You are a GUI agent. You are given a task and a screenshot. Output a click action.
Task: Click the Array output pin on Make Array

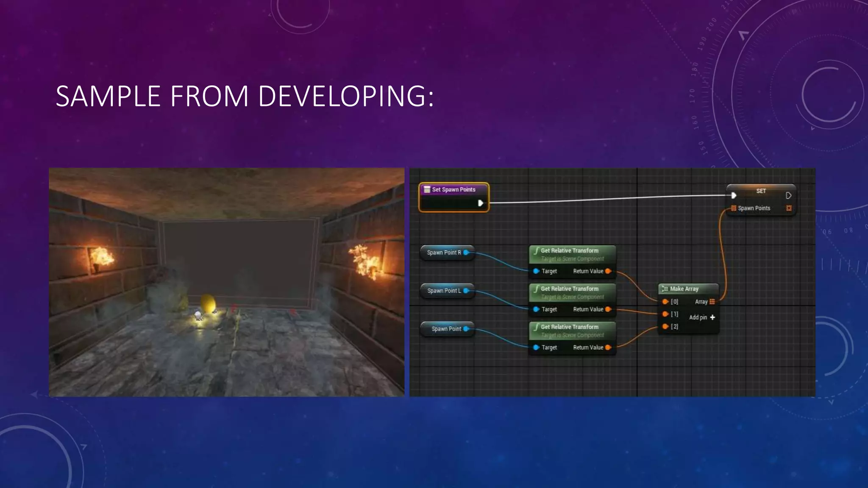[712, 302]
